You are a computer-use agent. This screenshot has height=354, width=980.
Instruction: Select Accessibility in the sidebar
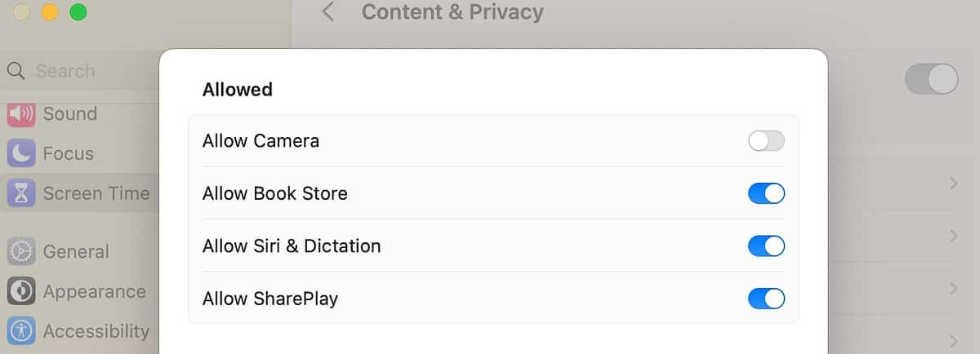(x=96, y=331)
